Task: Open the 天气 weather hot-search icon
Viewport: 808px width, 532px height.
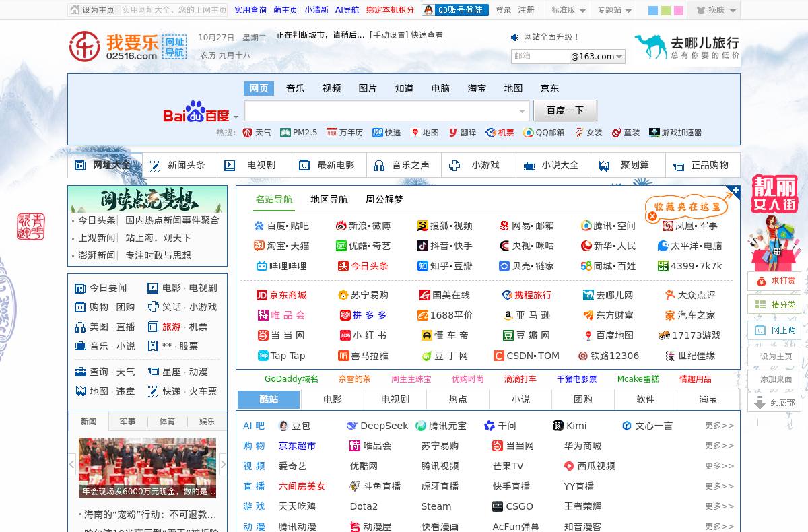Action: pyautogui.click(x=248, y=133)
